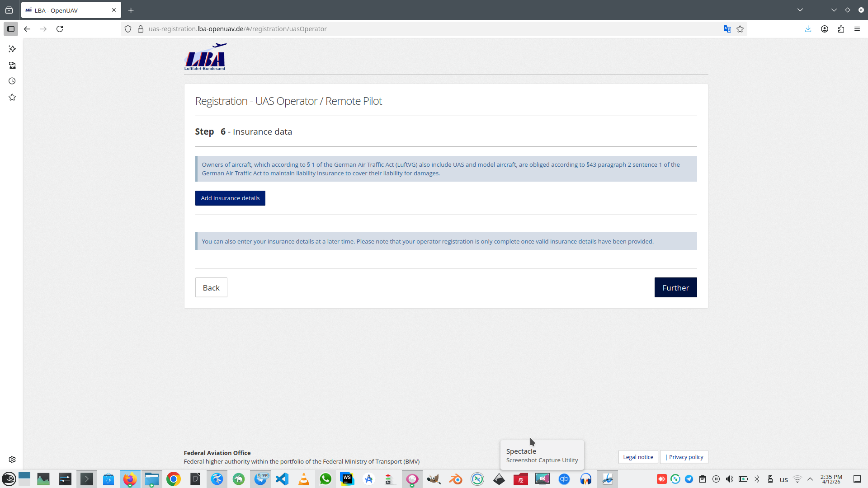This screenshot has height=488, width=868.
Task: Expand system tray hidden icons arrow
Action: tap(810, 479)
